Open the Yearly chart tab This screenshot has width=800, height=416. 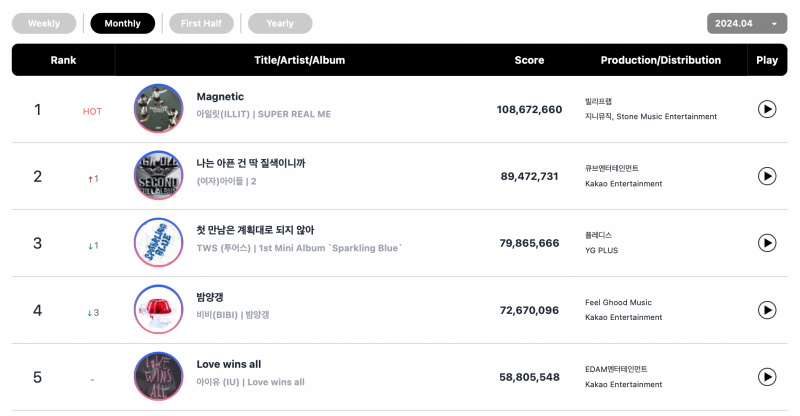pos(280,23)
